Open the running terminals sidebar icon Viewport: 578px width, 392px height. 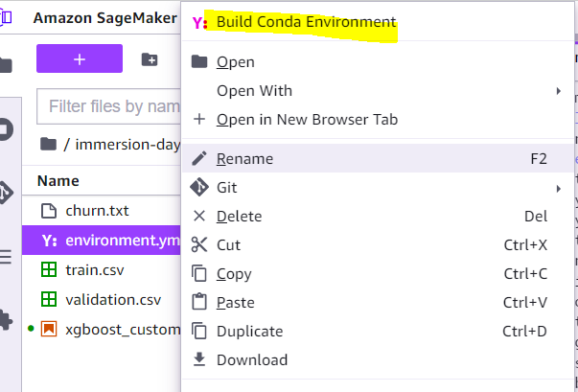(5, 129)
